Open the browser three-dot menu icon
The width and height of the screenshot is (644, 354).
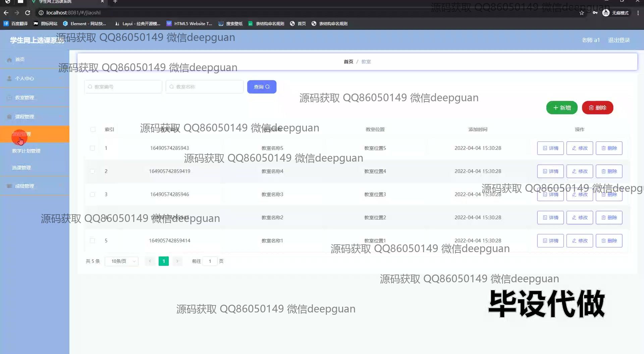638,13
